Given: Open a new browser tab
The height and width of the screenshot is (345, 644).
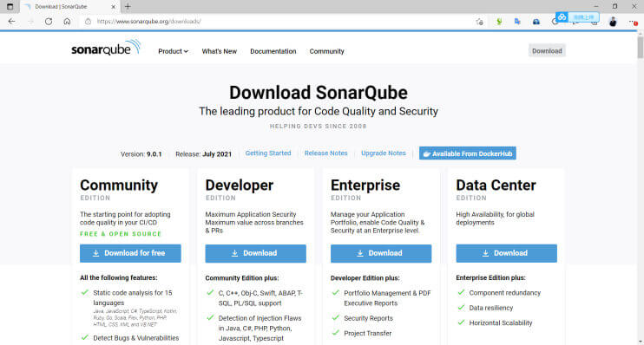Looking at the screenshot, I should click(x=128, y=7).
